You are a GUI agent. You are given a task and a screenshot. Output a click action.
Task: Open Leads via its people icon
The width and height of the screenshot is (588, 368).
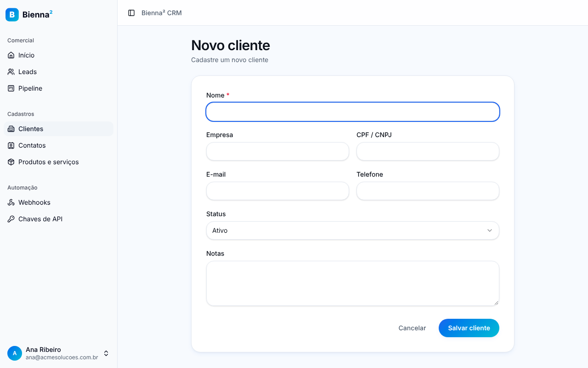click(x=11, y=72)
